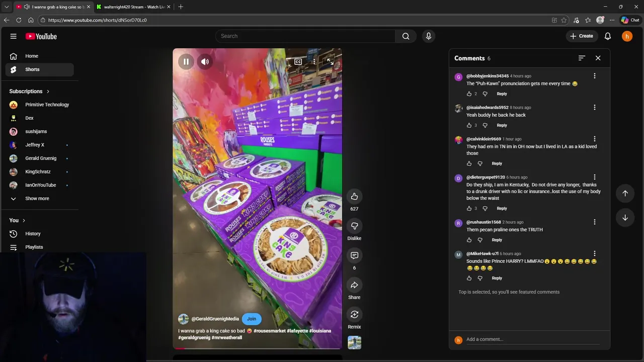Open the YouTube hamburger guide menu
This screenshot has width=644, height=362.
pos(14,36)
